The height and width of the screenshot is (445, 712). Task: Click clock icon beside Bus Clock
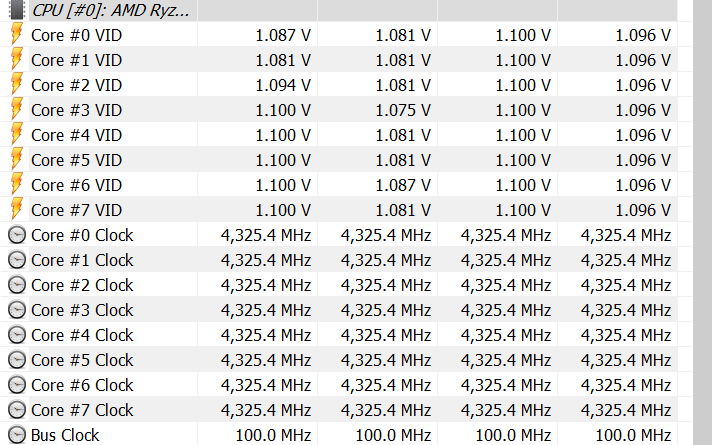coord(17,435)
